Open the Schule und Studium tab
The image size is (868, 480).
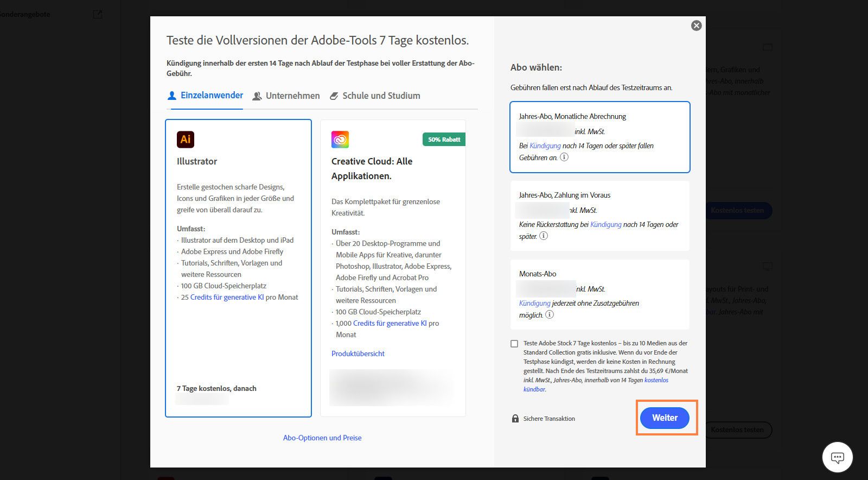pos(375,96)
